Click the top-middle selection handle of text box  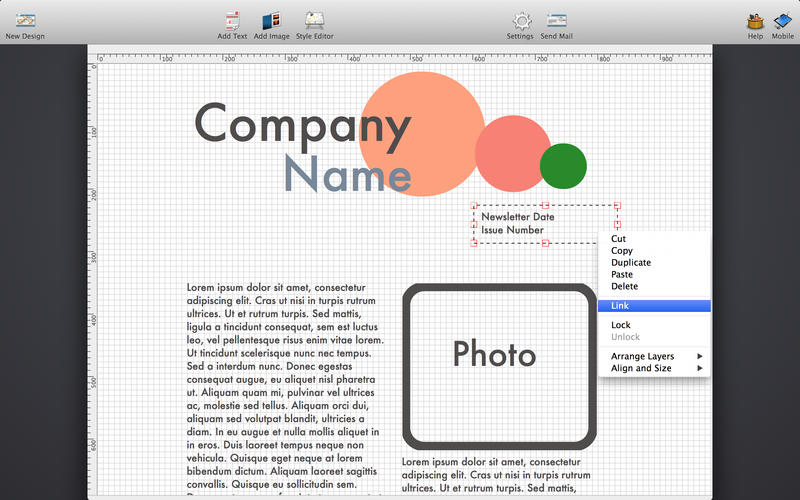click(545, 206)
